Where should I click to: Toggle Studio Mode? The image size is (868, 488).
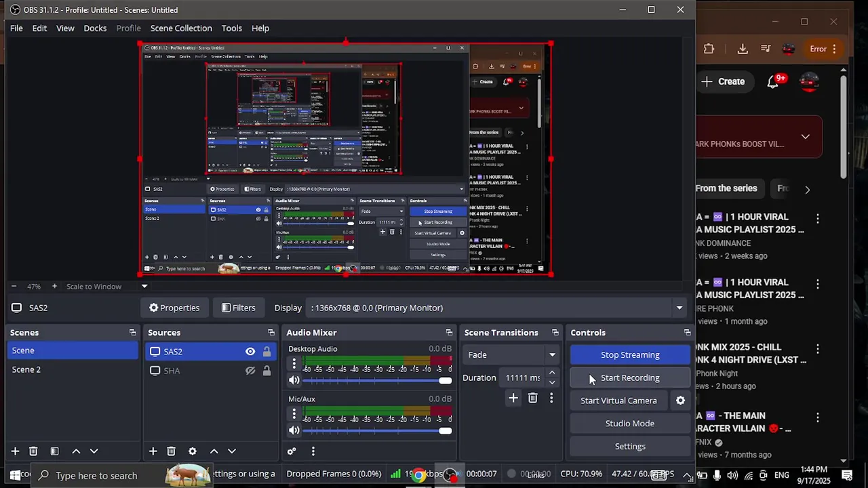630,424
